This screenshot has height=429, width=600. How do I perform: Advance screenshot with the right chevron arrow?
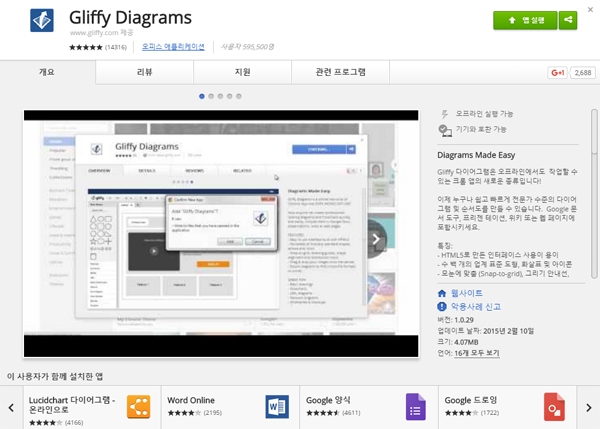point(376,240)
